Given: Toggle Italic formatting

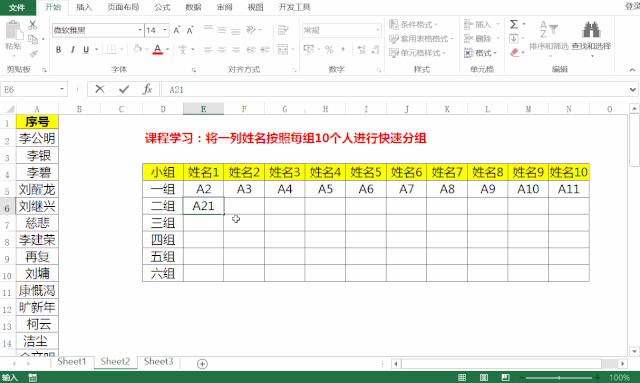Looking at the screenshot, I should [72, 50].
